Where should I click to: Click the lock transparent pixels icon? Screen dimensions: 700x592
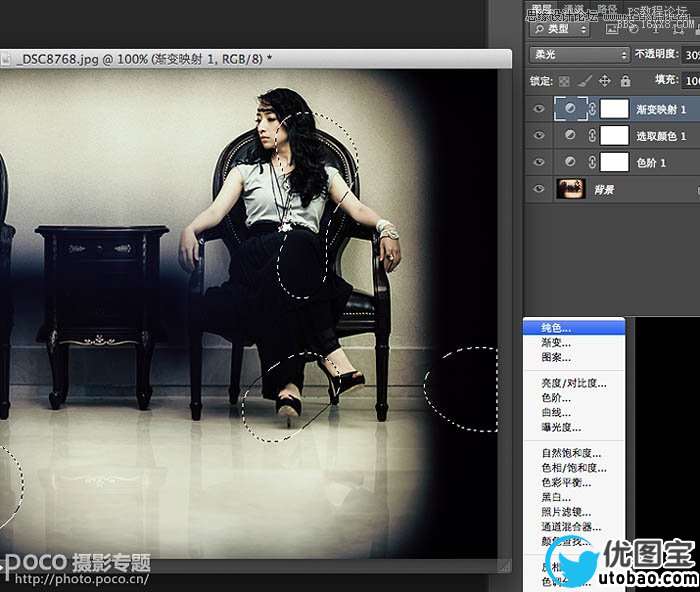click(563, 81)
